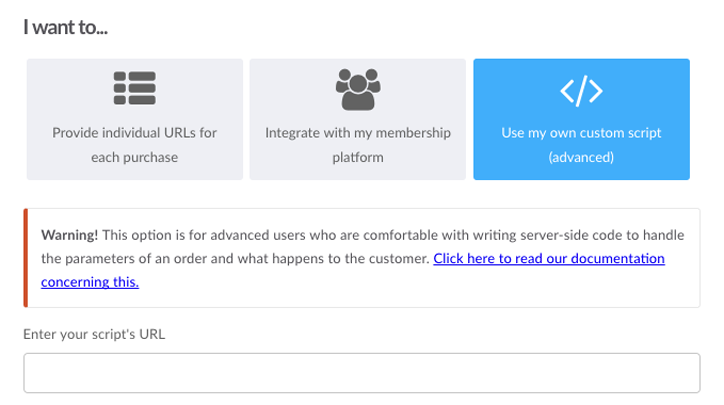Click the bold 'Warning!' text
The height and width of the screenshot is (405, 724).
(x=69, y=235)
